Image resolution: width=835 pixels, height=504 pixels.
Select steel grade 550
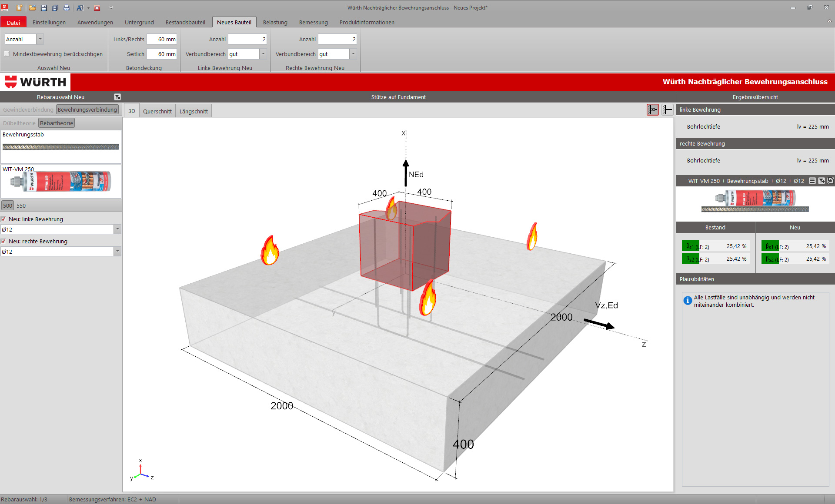(21, 206)
